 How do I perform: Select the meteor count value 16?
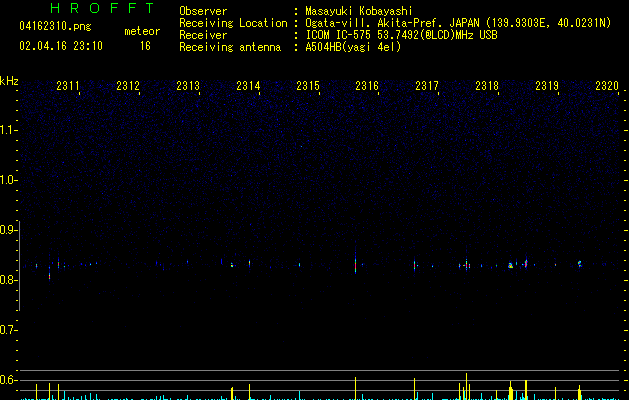coord(145,46)
